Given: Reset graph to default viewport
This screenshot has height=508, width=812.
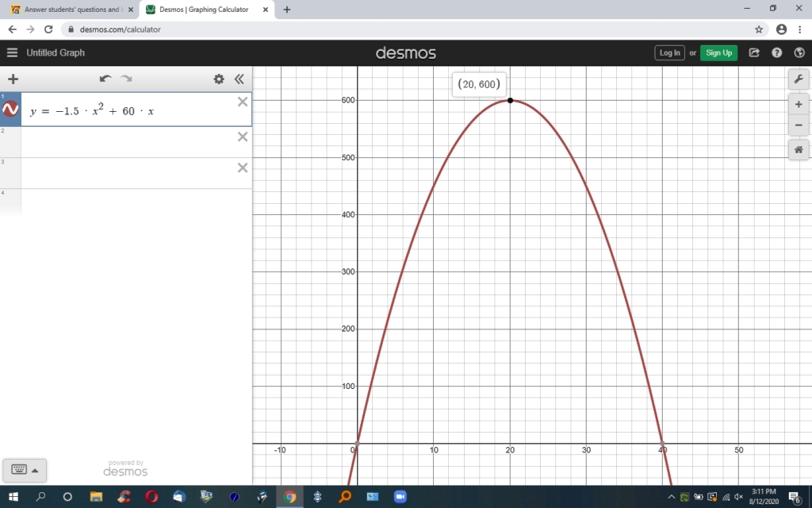Looking at the screenshot, I should [799, 150].
